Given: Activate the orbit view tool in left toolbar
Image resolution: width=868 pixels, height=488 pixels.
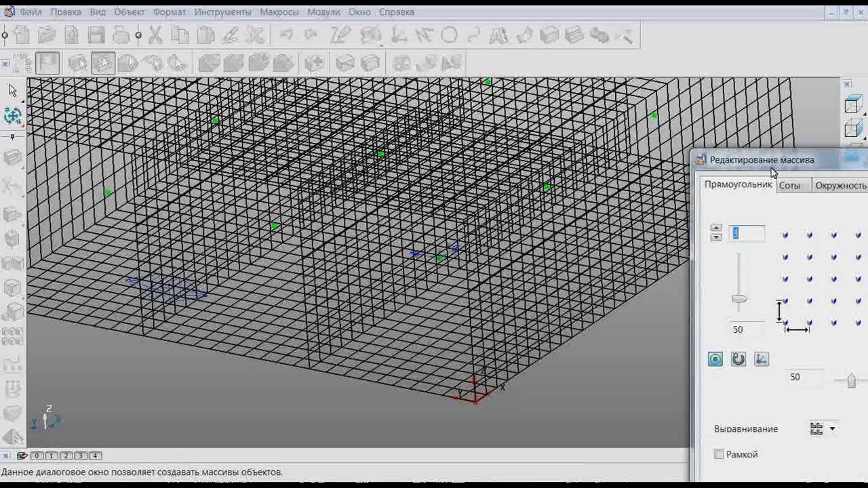Looking at the screenshot, I should click(12, 116).
